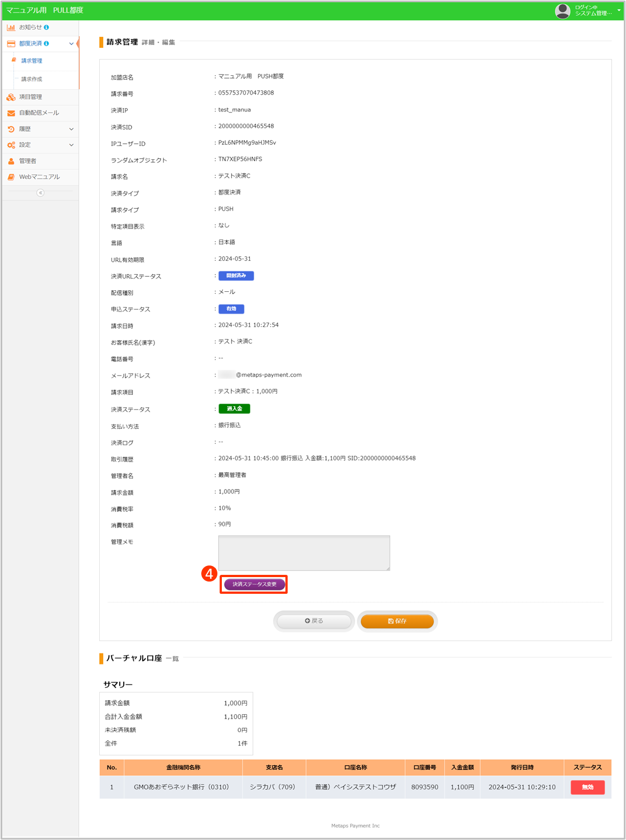Click the info badge next to お知らせ
Screen dimensions: 626x840
46,27
